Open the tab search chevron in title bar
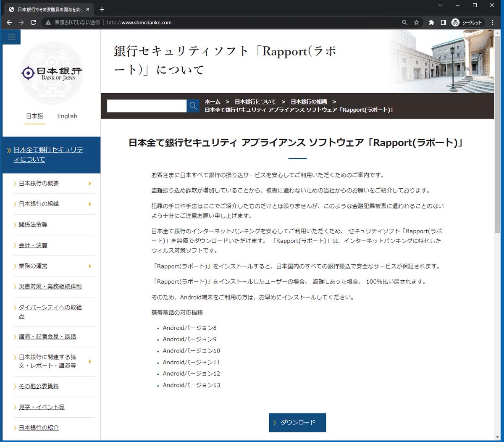Image resolution: width=504 pixels, height=442 pixels. click(x=440, y=5)
